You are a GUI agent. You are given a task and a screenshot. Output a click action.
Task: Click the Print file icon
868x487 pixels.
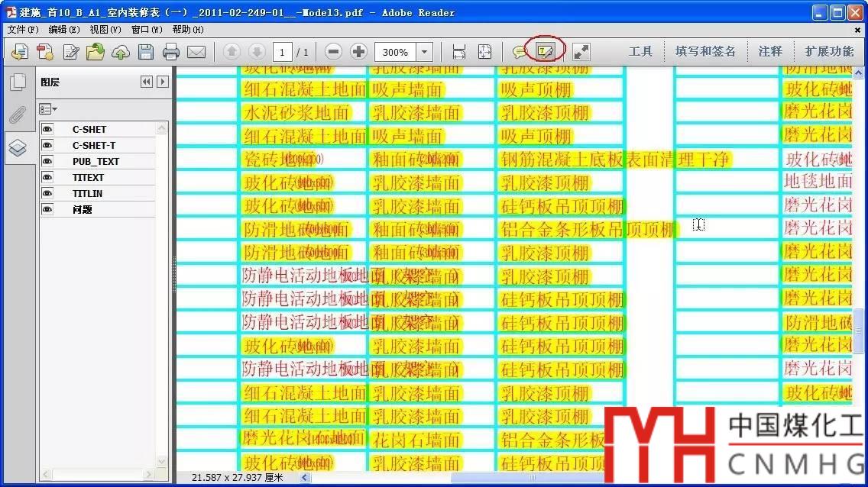(171, 52)
